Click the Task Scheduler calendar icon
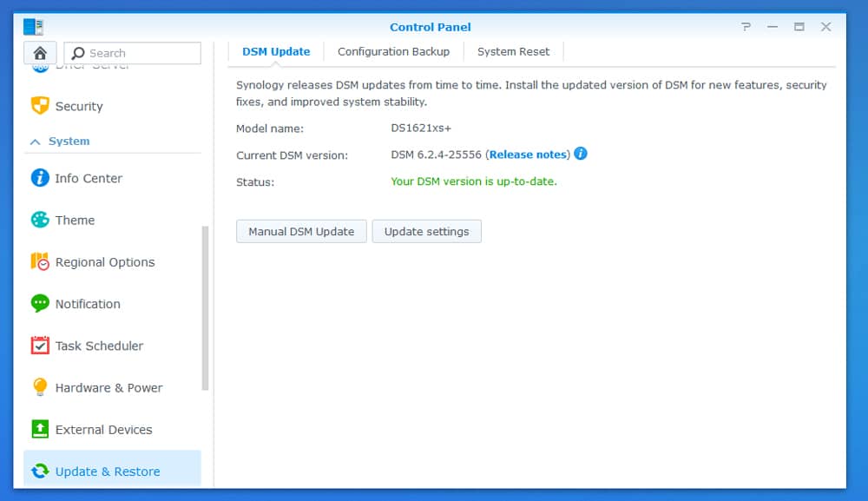Image resolution: width=868 pixels, height=501 pixels. pyautogui.click(x=40, y=346)
